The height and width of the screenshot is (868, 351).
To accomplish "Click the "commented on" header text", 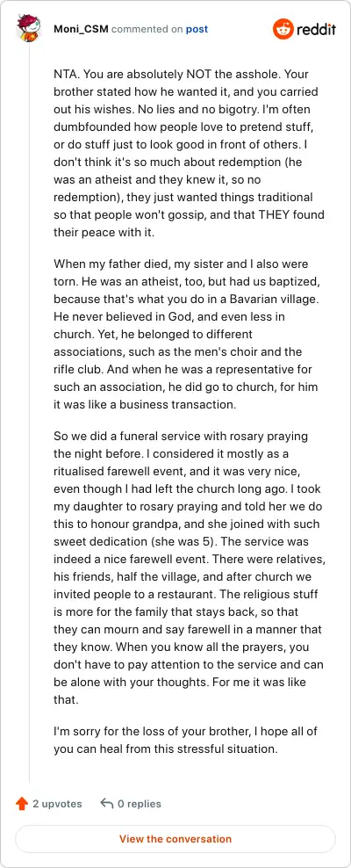I will 147,29.
